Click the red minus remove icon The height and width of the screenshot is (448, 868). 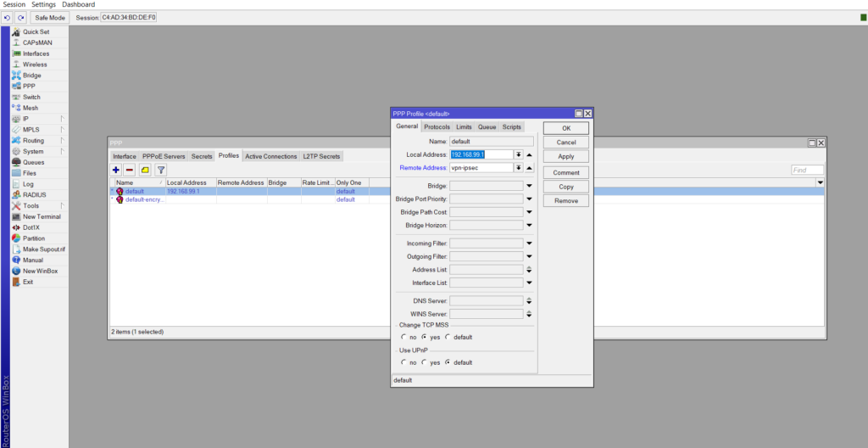(130, 170)
